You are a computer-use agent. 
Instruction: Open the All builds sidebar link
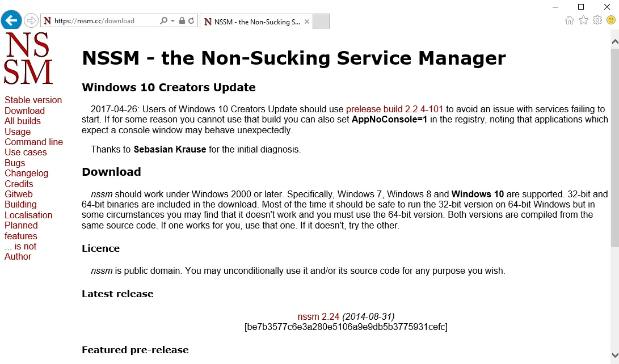click(x=23, y=121)
